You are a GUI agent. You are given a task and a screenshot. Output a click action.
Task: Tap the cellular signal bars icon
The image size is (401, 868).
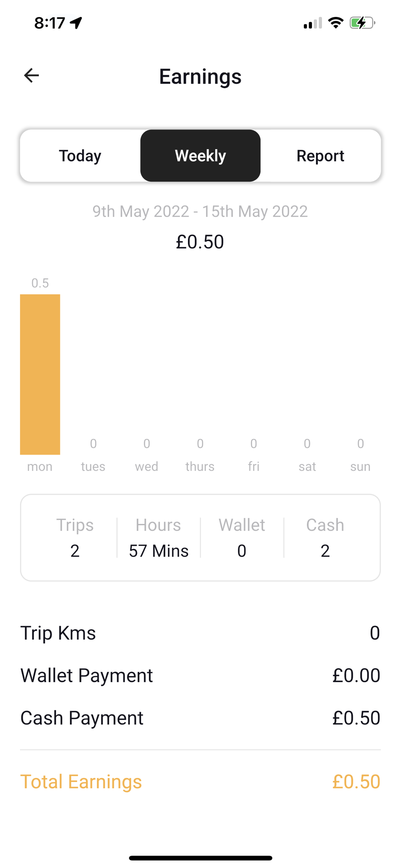(312, 23)
